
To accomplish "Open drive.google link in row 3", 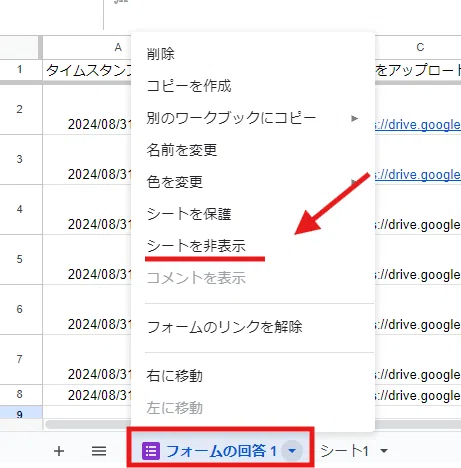I will coord(418,175).
